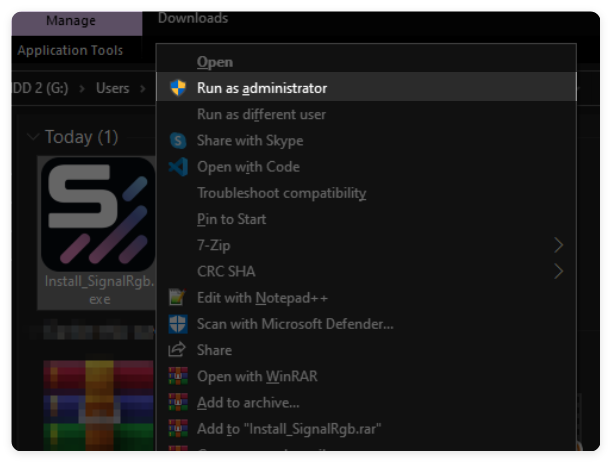The width and height of the screenshot is (611, 462).
Task: Collapse the Today (1) group chevron
Action: 33,137
